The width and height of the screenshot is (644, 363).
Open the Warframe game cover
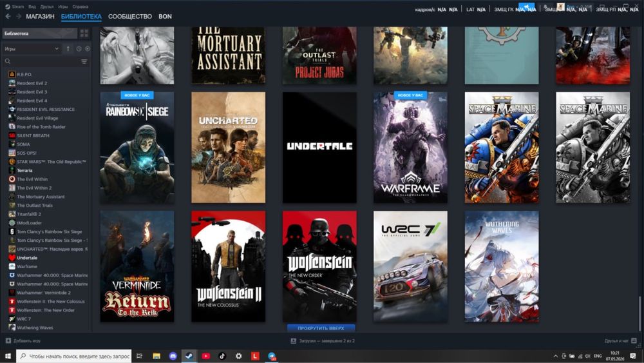click(x=411, y=147)
